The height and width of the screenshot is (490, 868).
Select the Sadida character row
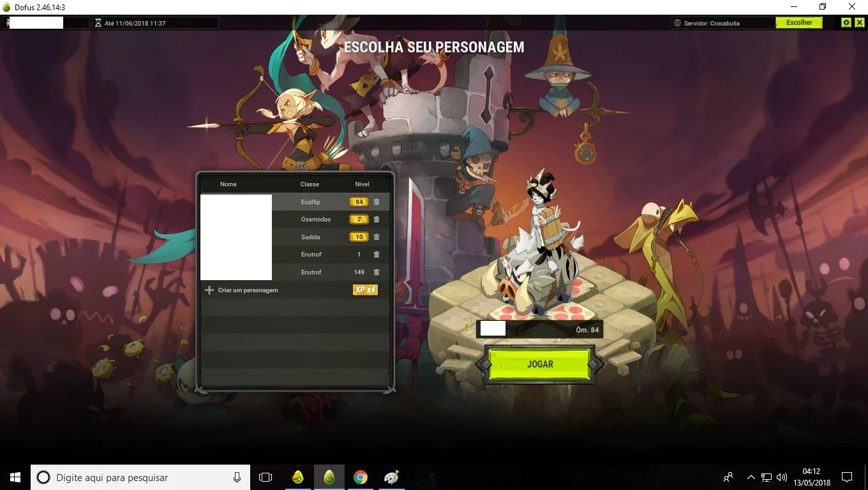click(295, 237)
